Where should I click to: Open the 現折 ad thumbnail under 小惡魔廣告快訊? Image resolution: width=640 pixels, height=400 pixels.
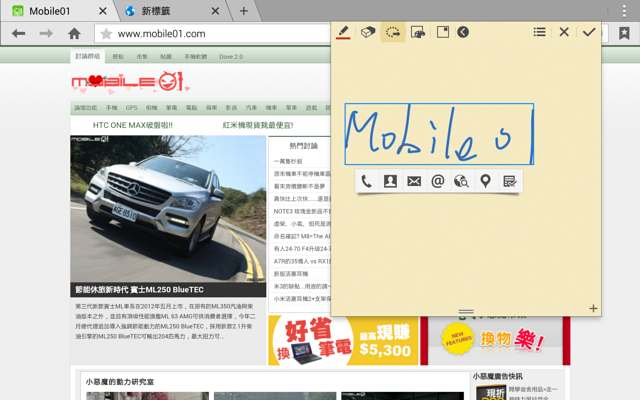tap(491, 392)
